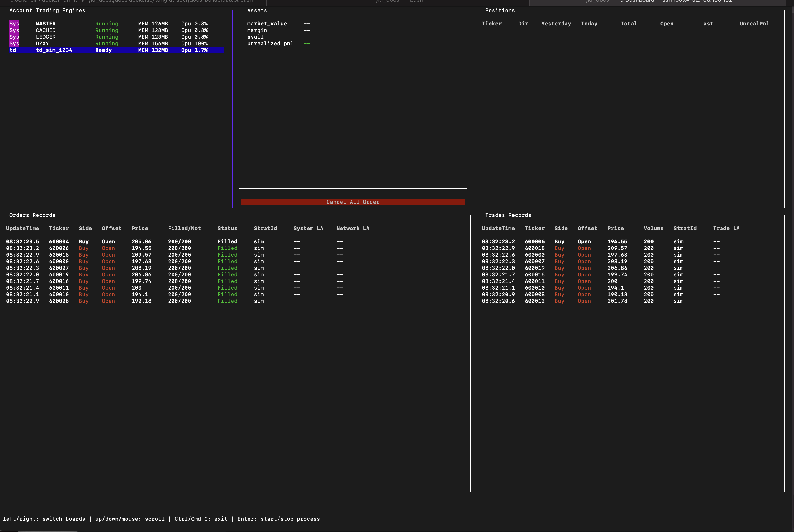Click ticker 600010 in Trades Records
The height and width of the screenshot is (532, 794).
click(x=535, y=288)
